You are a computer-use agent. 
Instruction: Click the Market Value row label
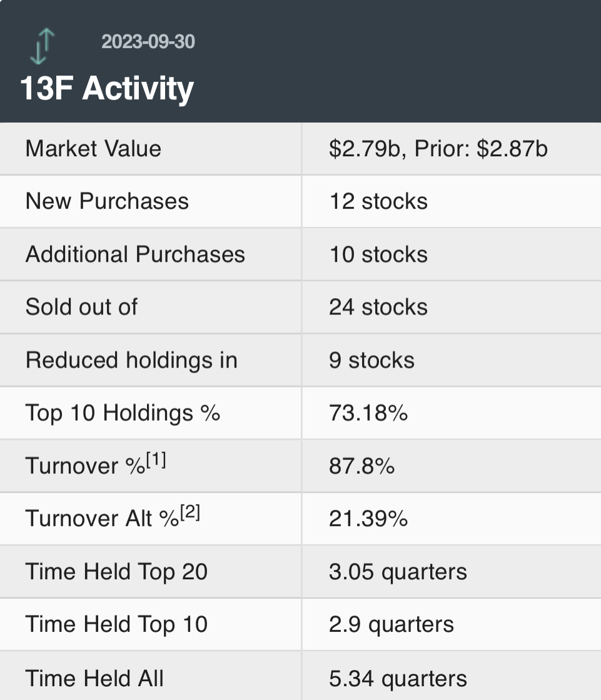pos(93,149)
